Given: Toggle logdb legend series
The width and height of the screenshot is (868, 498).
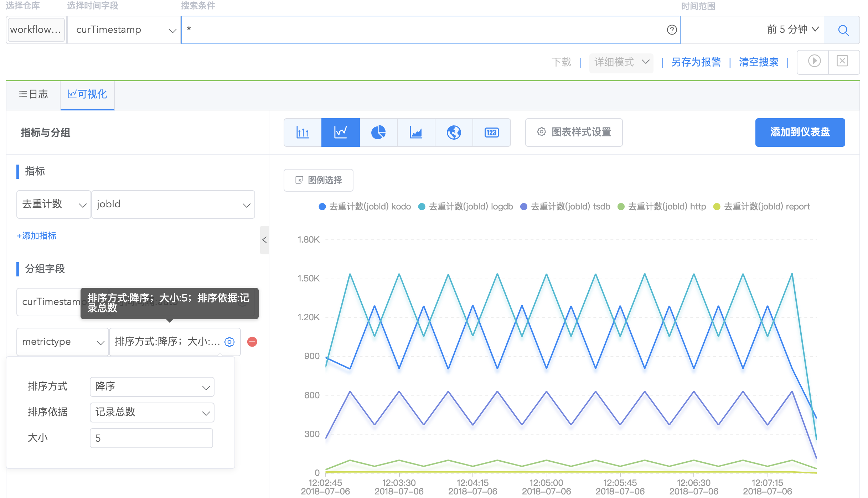Looking at the screenshot, I should point(466,207).
